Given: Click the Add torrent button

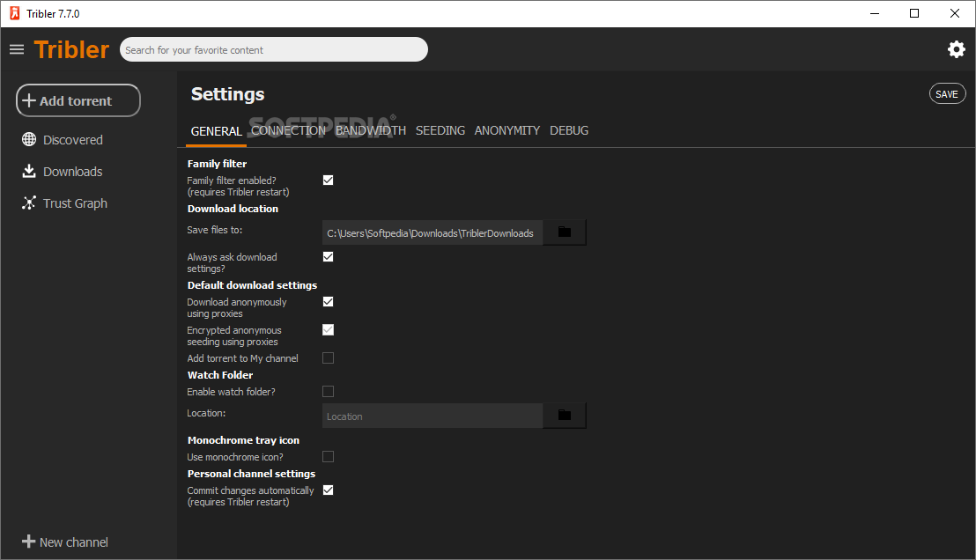Looking at the screenshot, I should pos(78,100).
